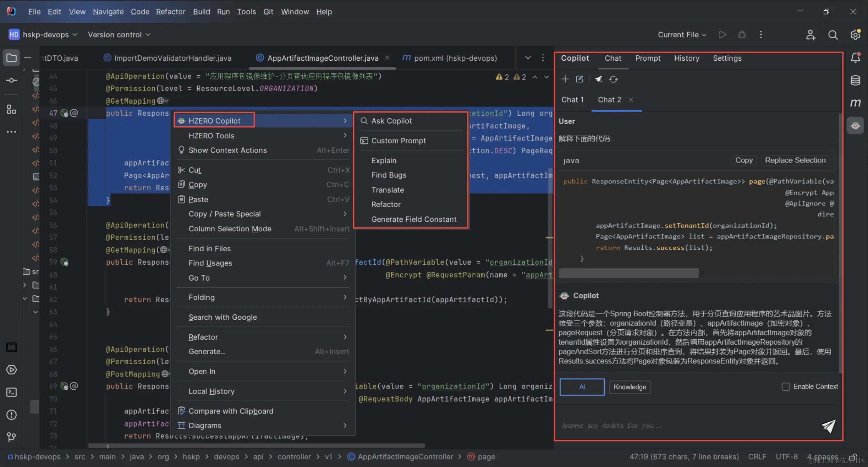868x467 pixels.
Task: Open more toolbar actions vertical dots
Action: [761, 34]
